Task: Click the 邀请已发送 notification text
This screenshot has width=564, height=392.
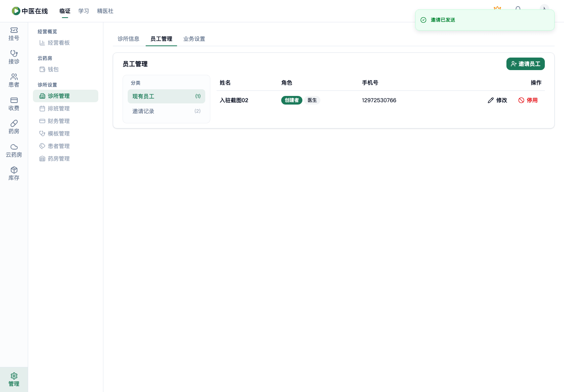Action: click(x=443, y=20)
